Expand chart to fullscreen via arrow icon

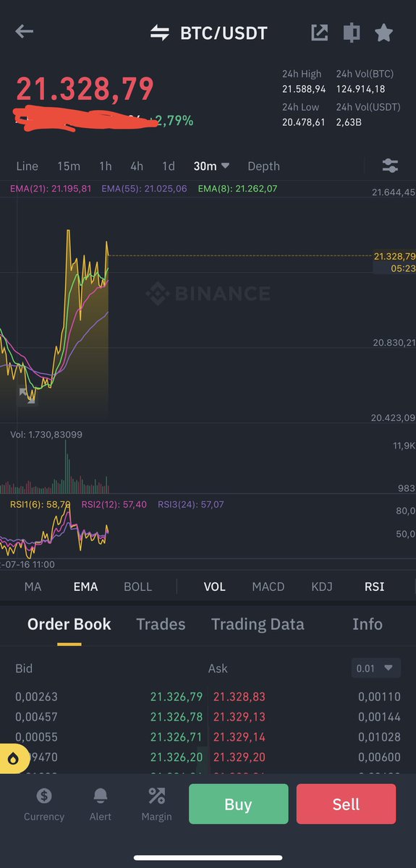pos(27,395)
